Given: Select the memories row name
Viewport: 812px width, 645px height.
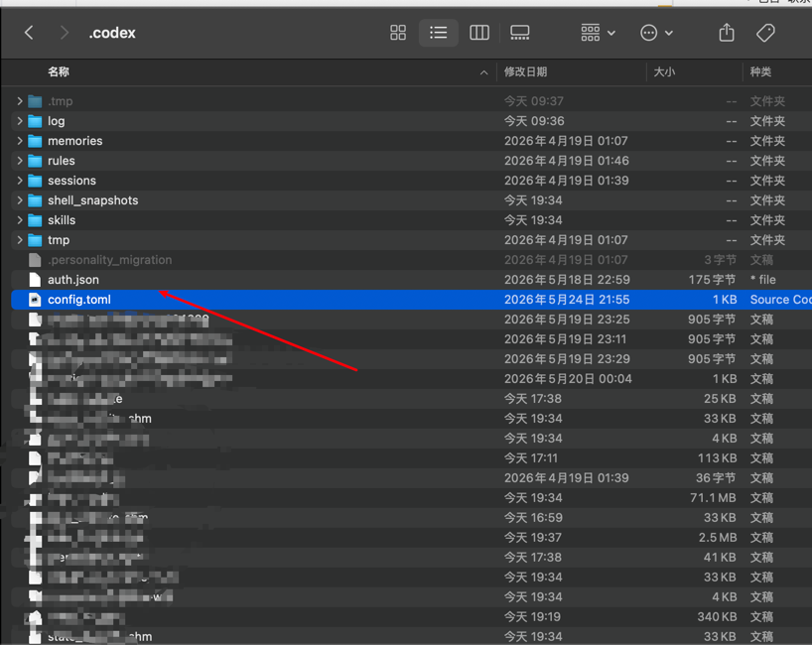Looking at the screenshot, I should (x=75, y=141).
